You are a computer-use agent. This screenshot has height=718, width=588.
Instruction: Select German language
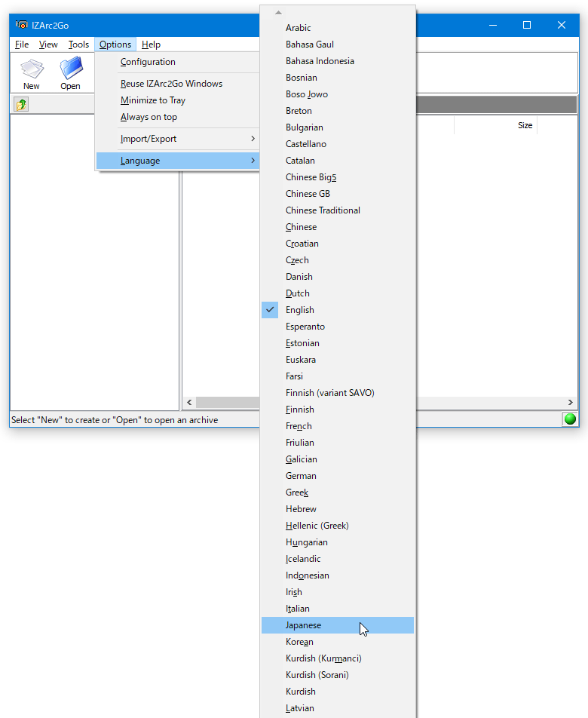pos(338,476)
